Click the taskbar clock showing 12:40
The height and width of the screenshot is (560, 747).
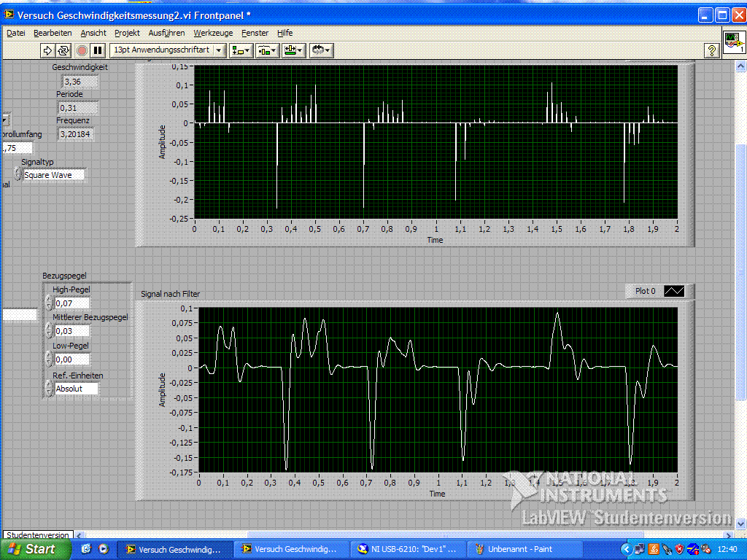click(x=727, y=550)
